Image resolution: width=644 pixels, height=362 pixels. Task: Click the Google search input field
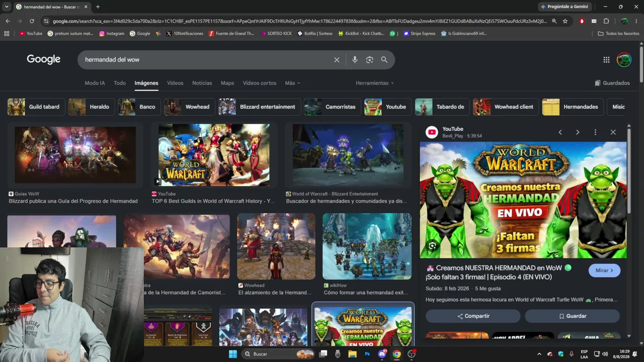tap(206, 60)
